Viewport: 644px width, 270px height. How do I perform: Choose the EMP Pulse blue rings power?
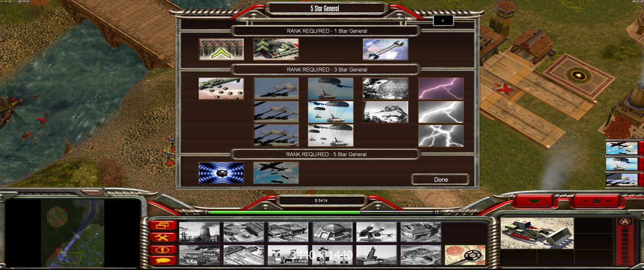coord(221,173)
